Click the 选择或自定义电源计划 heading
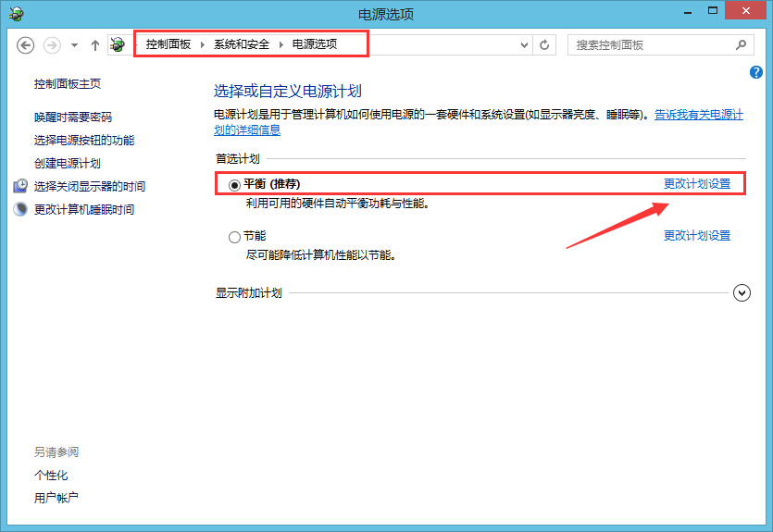The width and height of the screenshot is (773, 532). pyautogui.click(x=288, y=91)
